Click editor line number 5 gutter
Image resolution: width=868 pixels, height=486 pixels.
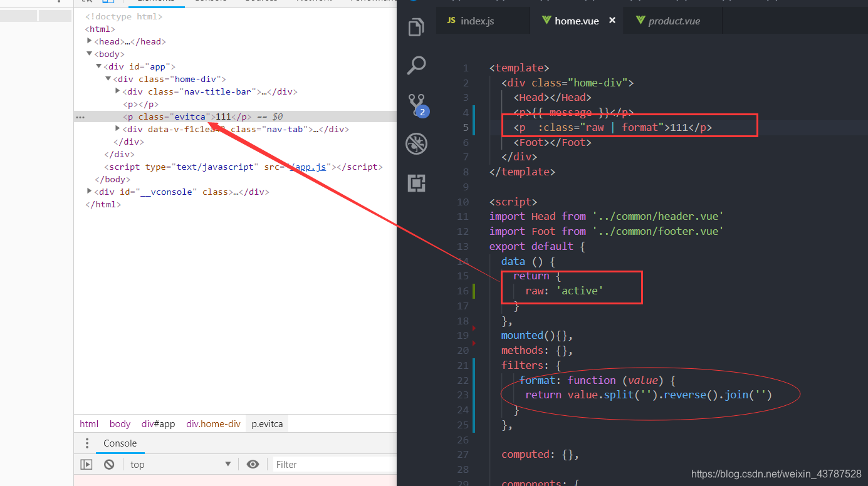pyautogui.click(x=466, y=127)
